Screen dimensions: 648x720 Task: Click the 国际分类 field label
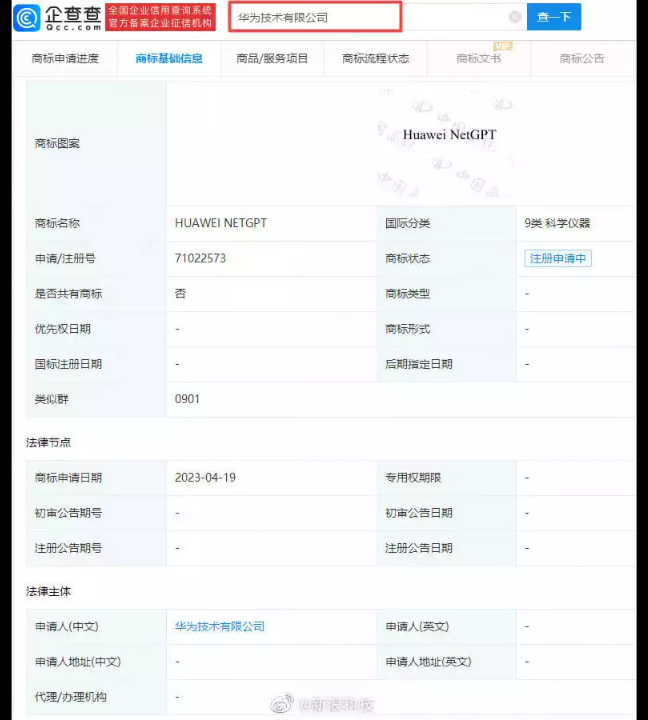point(407,223)
